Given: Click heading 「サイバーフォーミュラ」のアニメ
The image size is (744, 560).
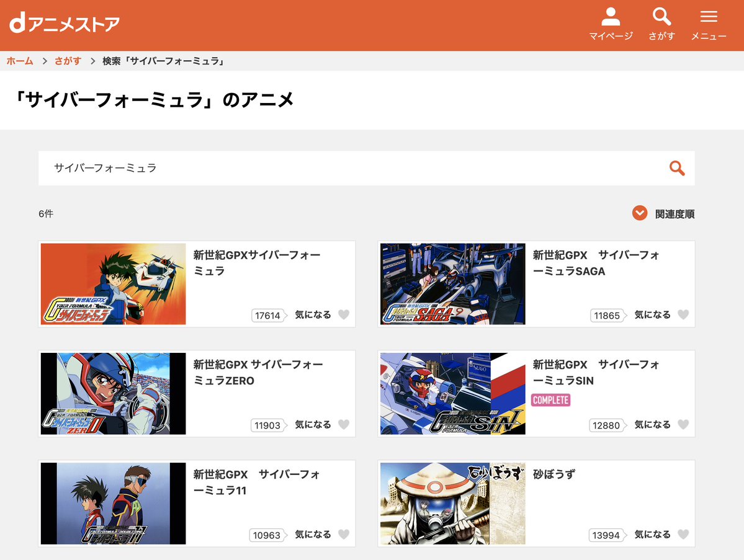Looking at the screenshot, I should 155,100.
